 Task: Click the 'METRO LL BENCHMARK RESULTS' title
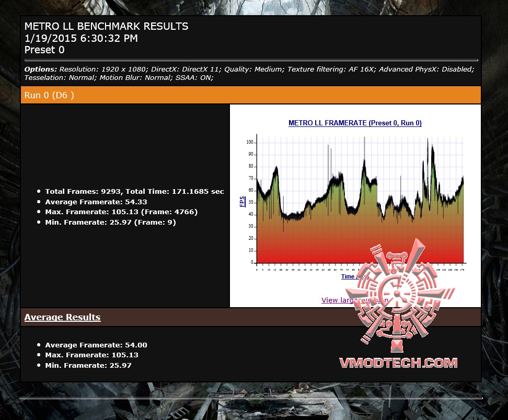[106, 26]
